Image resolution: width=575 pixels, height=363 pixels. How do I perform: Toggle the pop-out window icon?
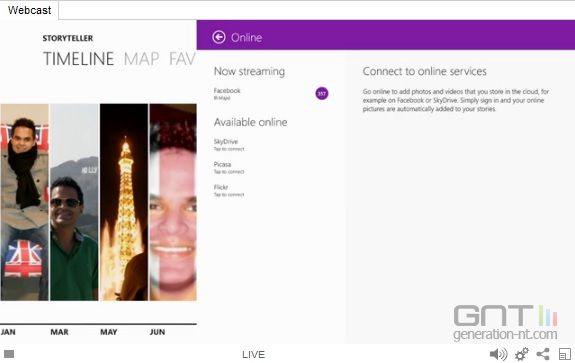(564, 354)
